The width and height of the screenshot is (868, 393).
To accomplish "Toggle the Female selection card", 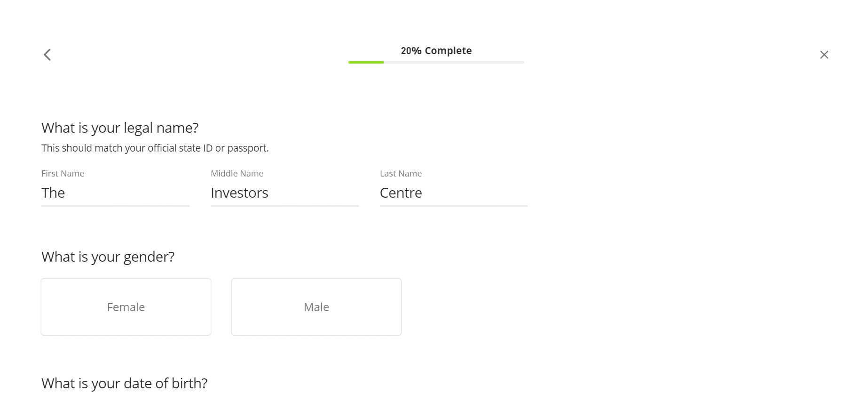I will coord(126,306).
